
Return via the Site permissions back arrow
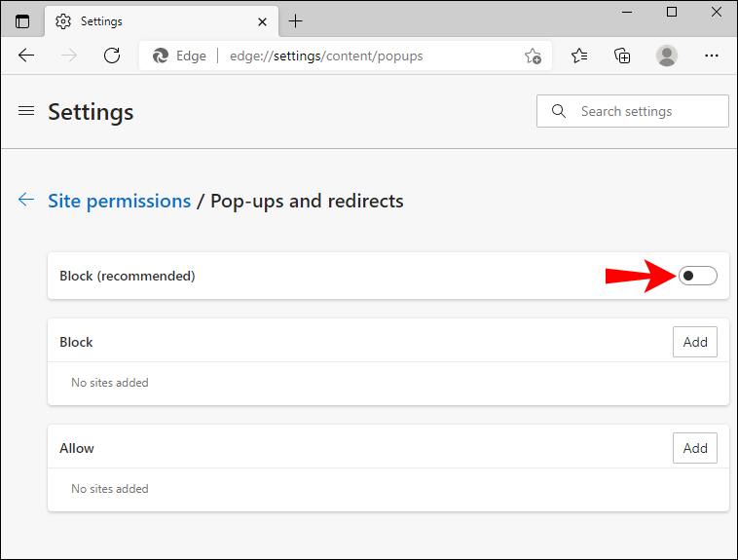[26, 201]
